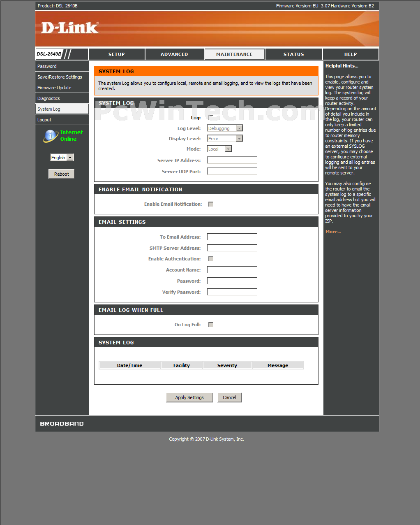This screenshot has width=420, height=525.
Task: Open Diagnostics in the sidebar
Action: tap(62, 98)
